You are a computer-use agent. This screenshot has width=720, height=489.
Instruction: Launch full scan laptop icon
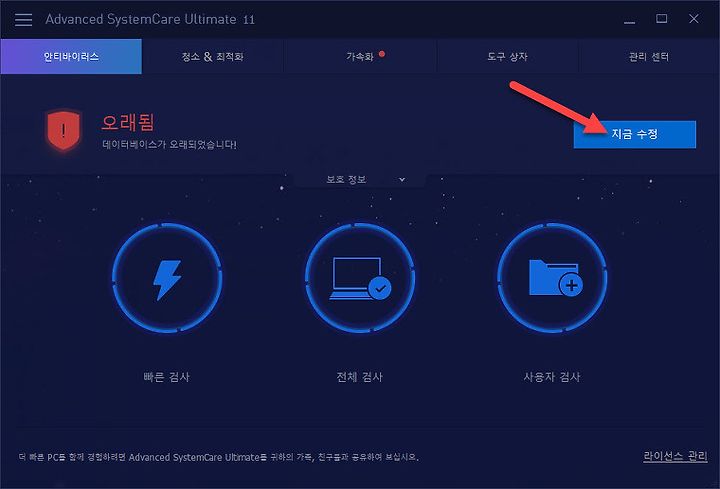360,278
